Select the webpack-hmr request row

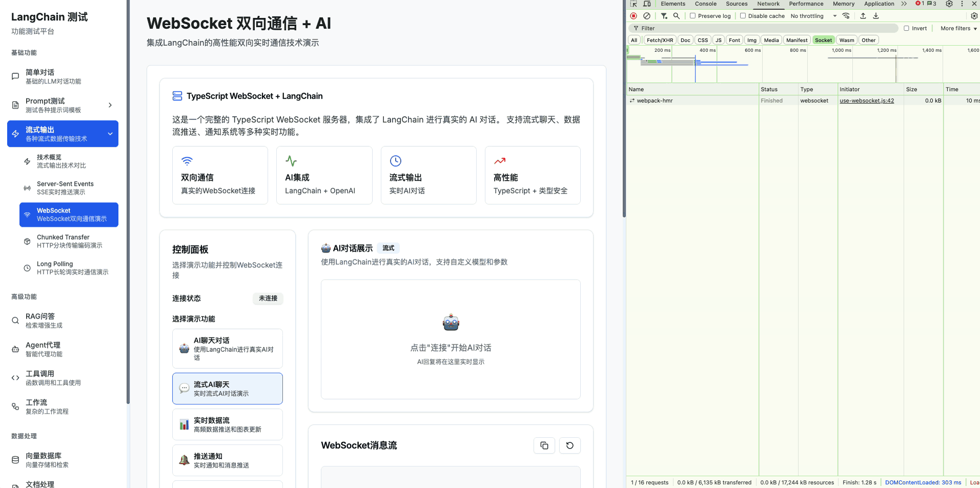pos(803,100)
